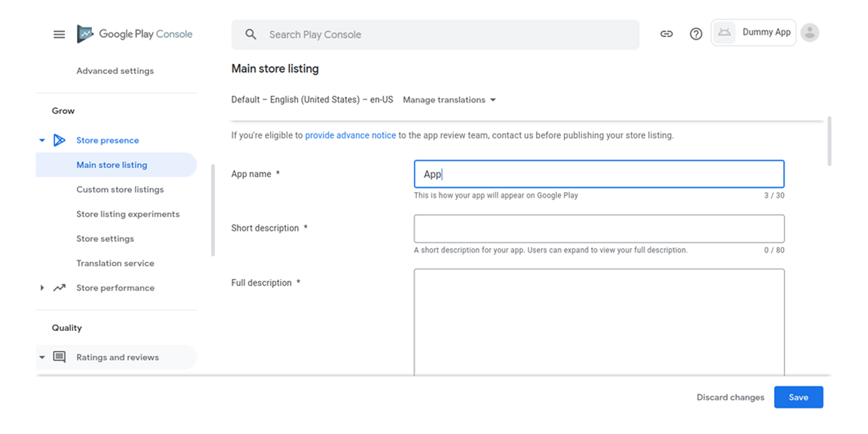Click Discard changes
868x434 pixels.
(730, 398)
